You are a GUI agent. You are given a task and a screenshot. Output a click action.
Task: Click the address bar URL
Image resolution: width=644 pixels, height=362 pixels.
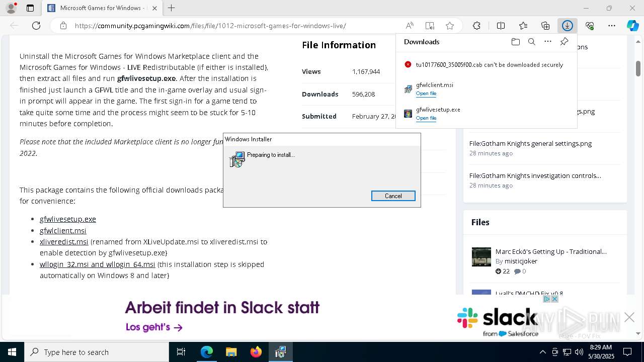[x=210, y=26]
